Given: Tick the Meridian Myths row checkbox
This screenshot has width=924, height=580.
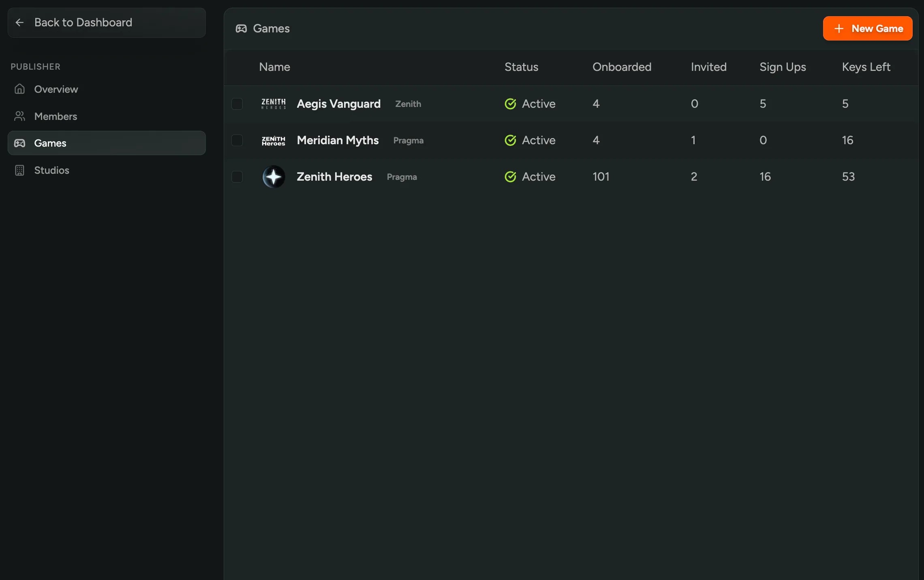Looking at the screenshot, I should point(237,140).
